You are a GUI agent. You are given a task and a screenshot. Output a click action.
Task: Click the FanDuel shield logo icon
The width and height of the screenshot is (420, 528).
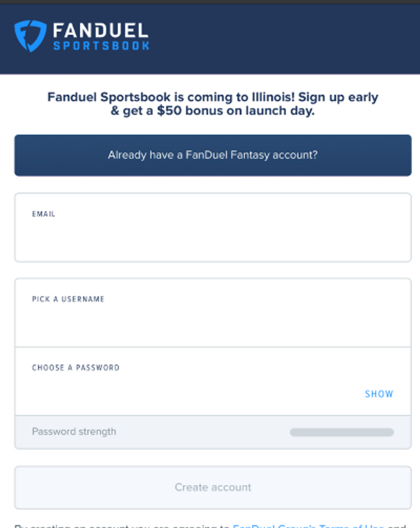[30, 36]
